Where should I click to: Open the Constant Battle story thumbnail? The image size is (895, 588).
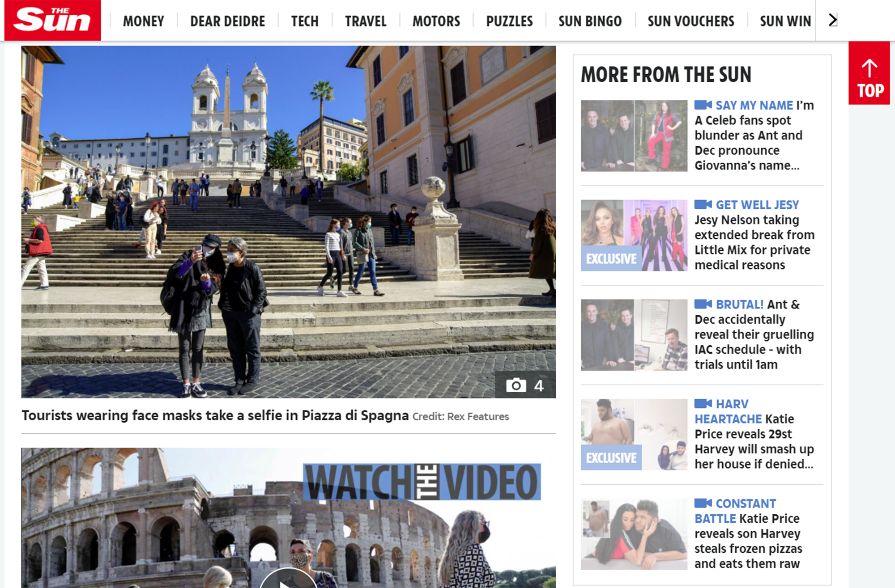tap(634, 534)
